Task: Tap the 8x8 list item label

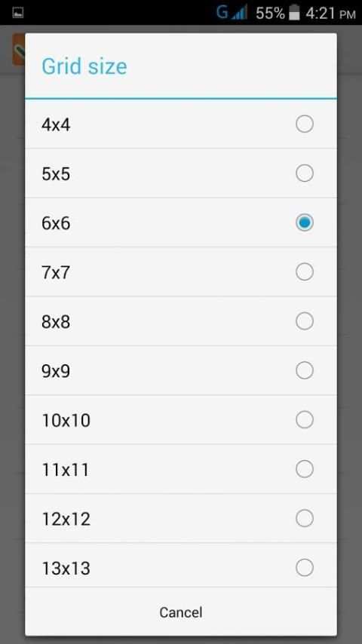Action: (x=56, y=322)
